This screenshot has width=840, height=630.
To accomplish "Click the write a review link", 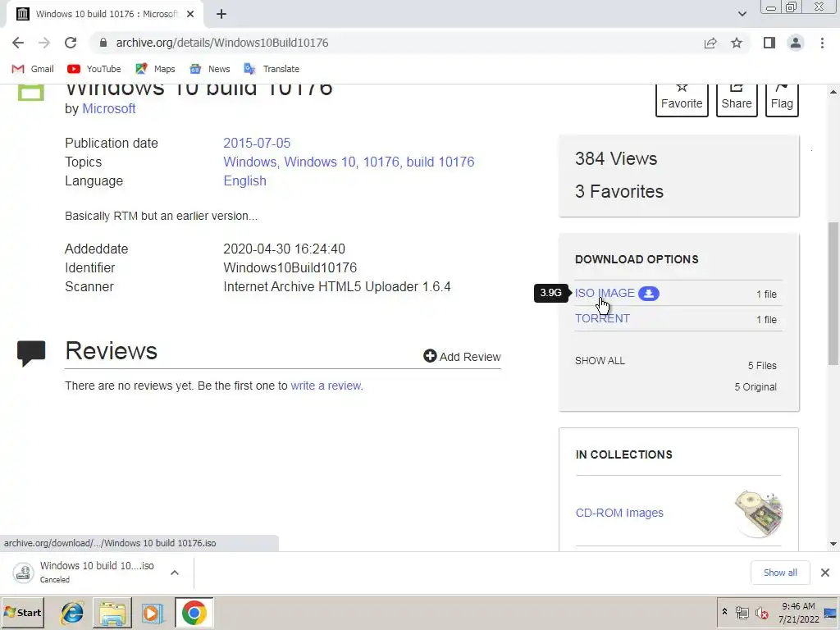I will pyautogui.click(x=326, y=386).
